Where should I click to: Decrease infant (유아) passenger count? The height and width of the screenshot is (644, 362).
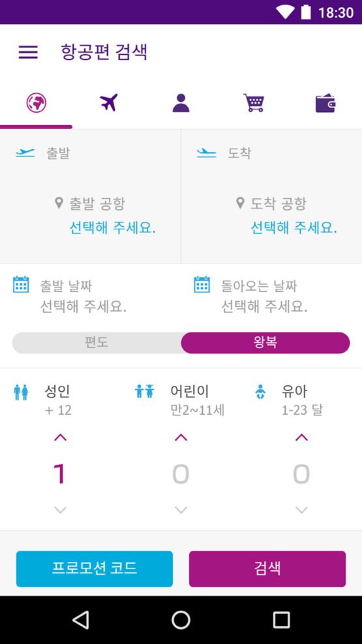(301, 510)
